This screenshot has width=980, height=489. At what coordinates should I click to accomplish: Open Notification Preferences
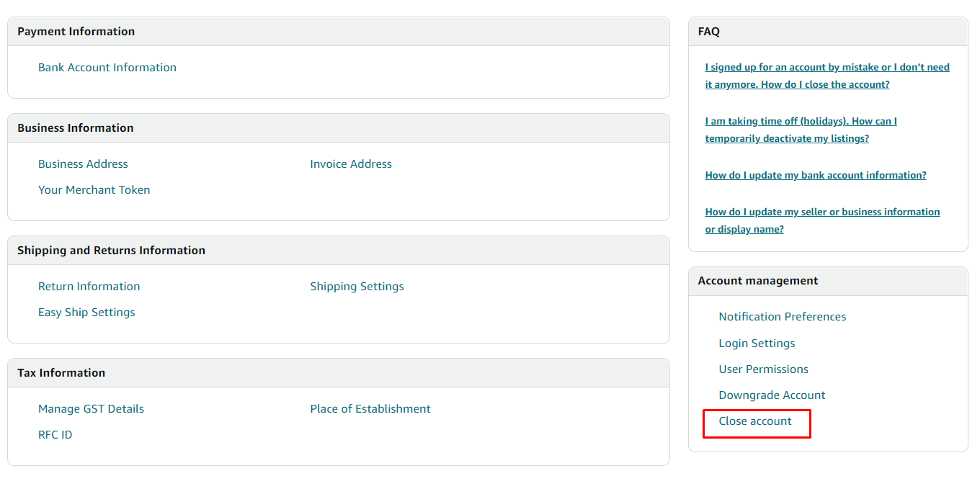782,316
